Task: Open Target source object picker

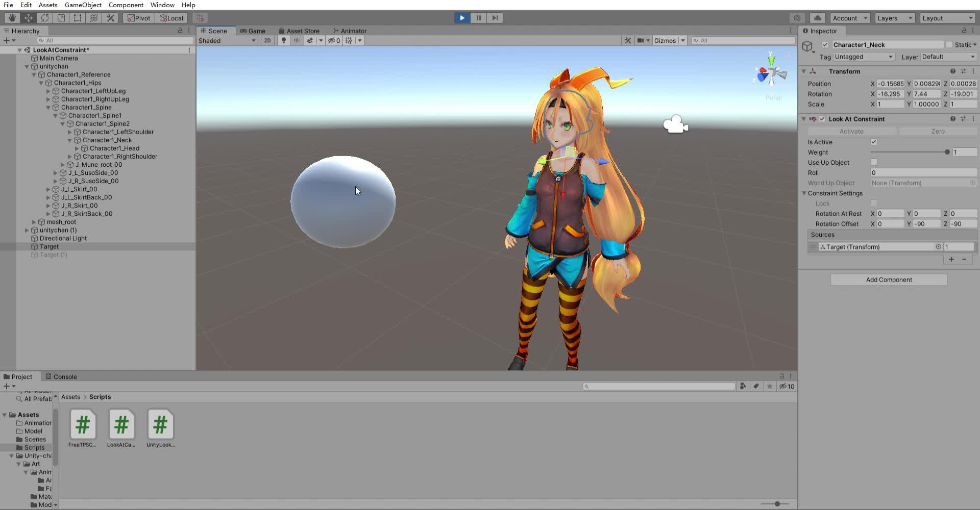Action: click(938, 247)
